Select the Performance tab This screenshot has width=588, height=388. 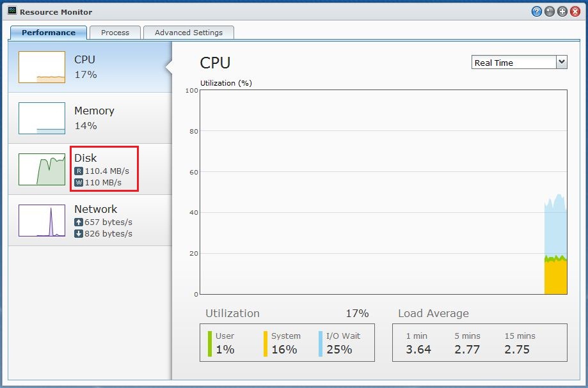48,33
